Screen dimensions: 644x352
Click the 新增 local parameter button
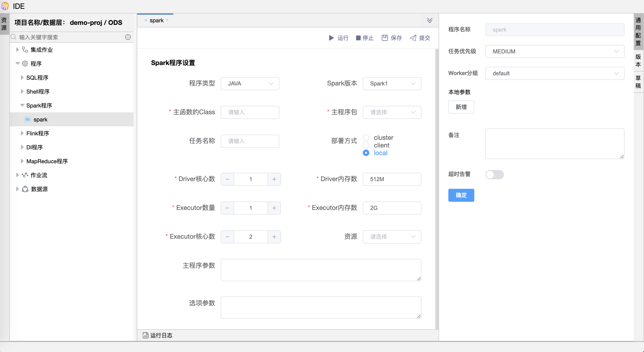pos(461,107)
